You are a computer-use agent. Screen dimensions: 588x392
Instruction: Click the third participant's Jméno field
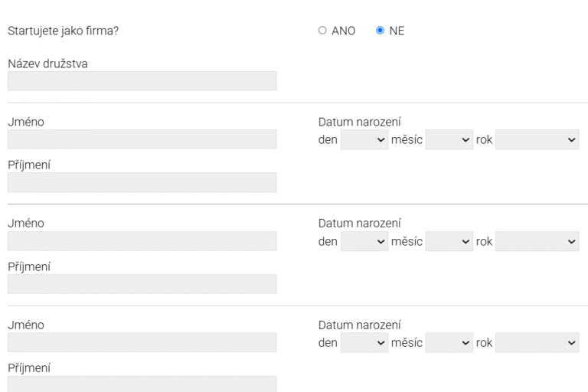[142, 342]
